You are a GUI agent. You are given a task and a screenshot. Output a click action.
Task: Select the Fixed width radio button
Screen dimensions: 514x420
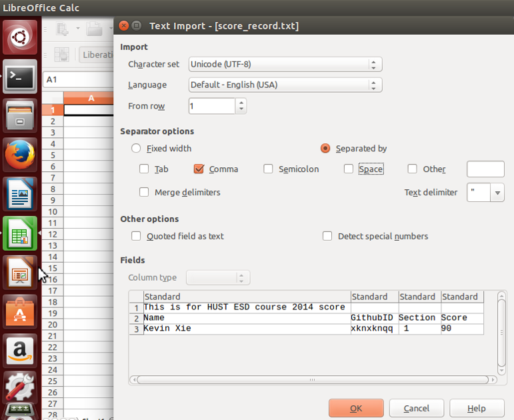pos(136,149)
